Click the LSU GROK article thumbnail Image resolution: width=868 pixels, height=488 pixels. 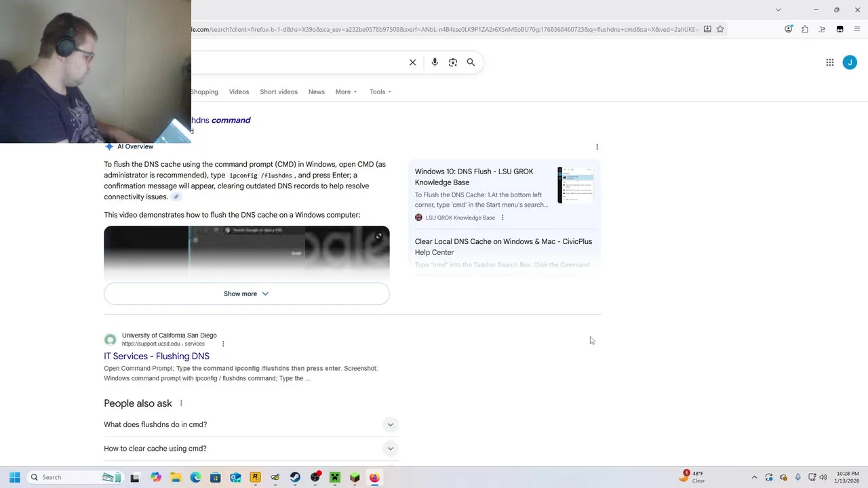pos(576,185)
